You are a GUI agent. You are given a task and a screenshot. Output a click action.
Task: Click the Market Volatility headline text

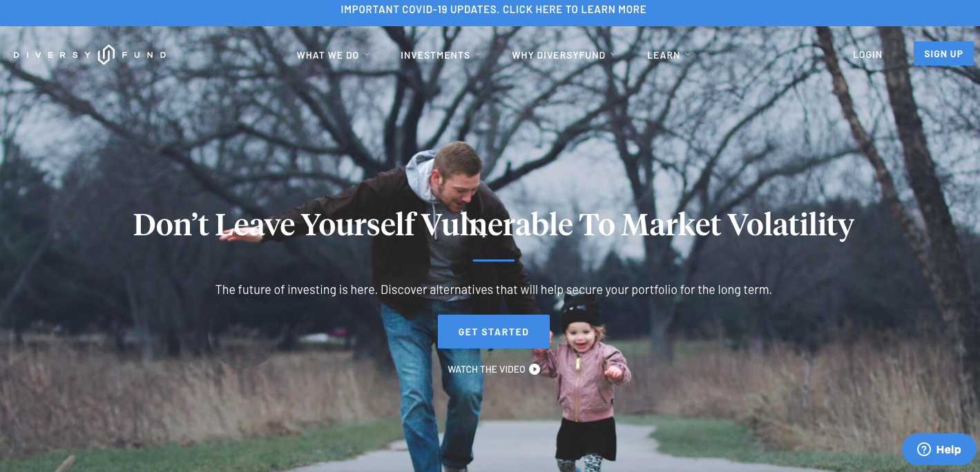(494, 224)
